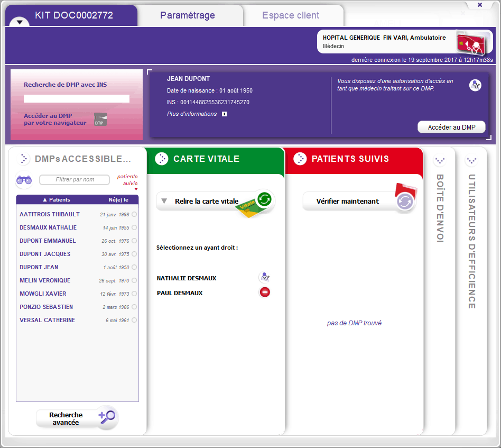Open the Espace client tab
This screenshot has width=501, height=448.
click(291, 15)
